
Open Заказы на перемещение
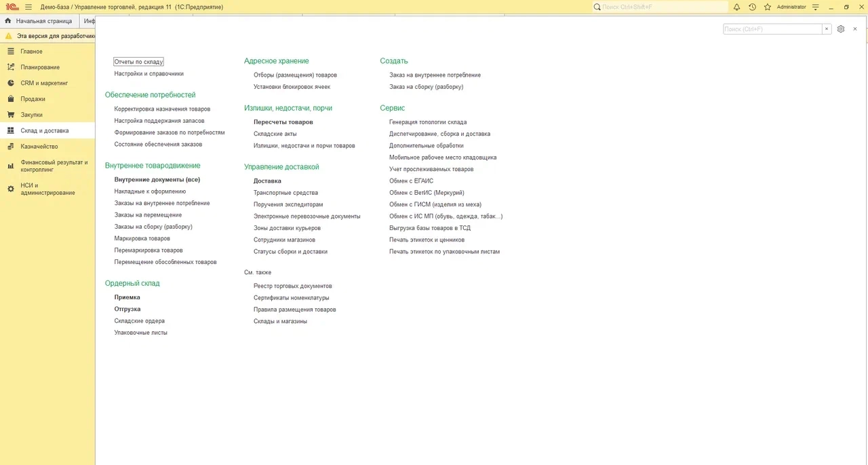click(148, 215)
